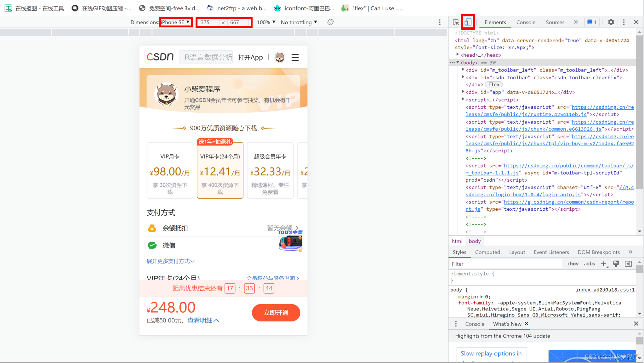Screen dimensions: 644x363
Task: Open DevTools customize three-dot menu
Action: 624,22
